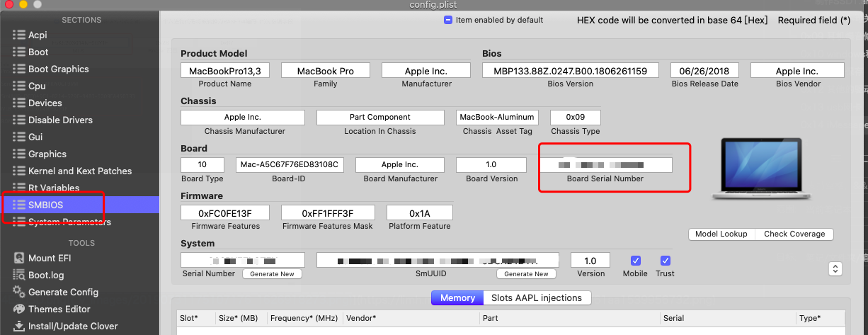Click the list icon beside SMBIOS
This screenshot has height=335, width=868.
tap(19, 205)
